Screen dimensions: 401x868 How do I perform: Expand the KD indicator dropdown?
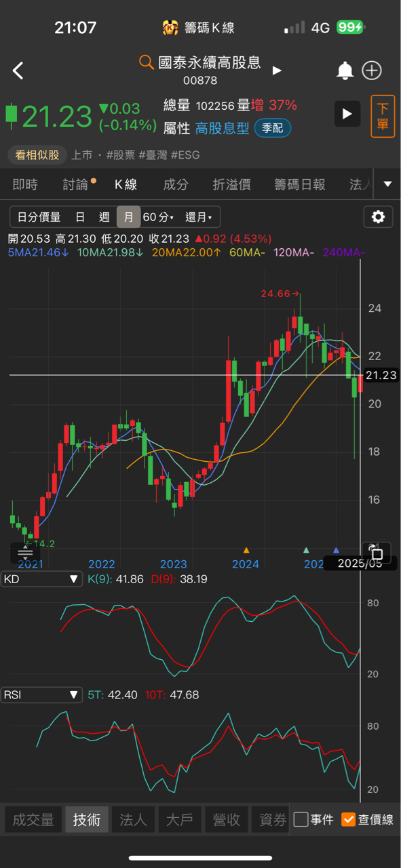tap(42, 579)
